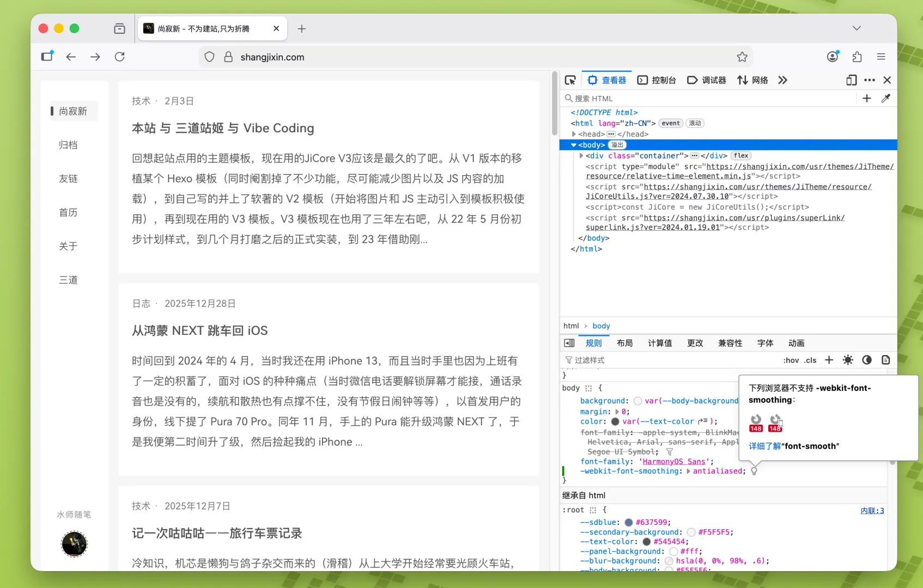Screen dimensions: 923x588
Task: Expand the head element node
Action: pos(574,134)
